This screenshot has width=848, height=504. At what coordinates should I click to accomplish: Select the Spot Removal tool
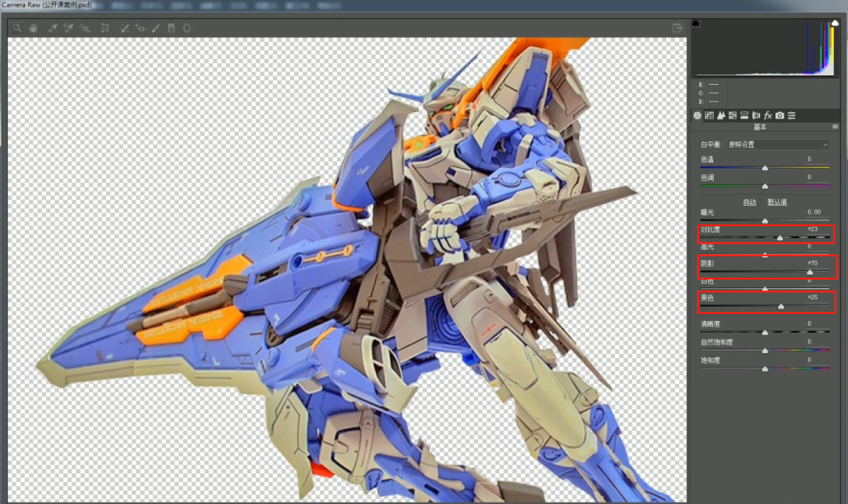tap(124, 28)
